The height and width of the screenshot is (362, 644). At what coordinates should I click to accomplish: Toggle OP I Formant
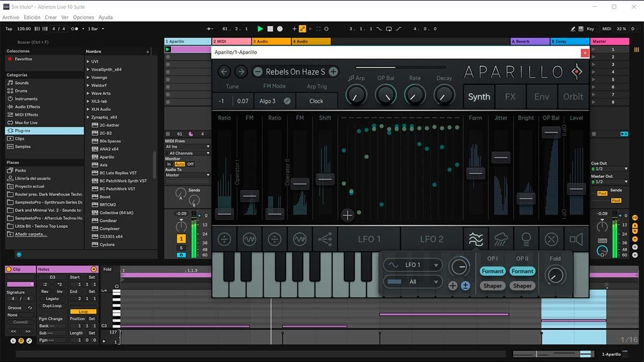tap(492, 271)
